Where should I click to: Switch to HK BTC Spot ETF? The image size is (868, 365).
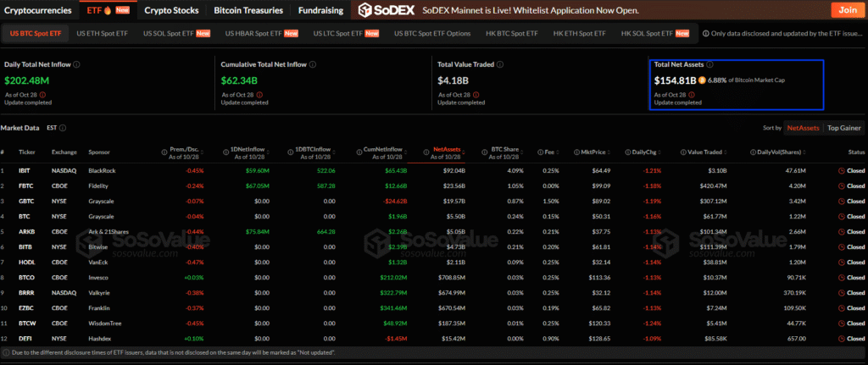click(x=512, y=34)
